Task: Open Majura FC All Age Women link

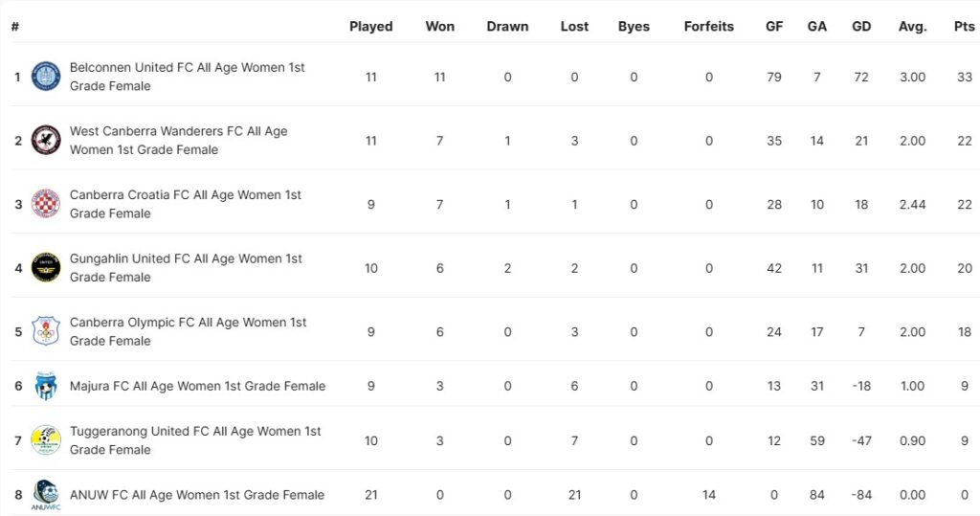Action: point(197,386)
